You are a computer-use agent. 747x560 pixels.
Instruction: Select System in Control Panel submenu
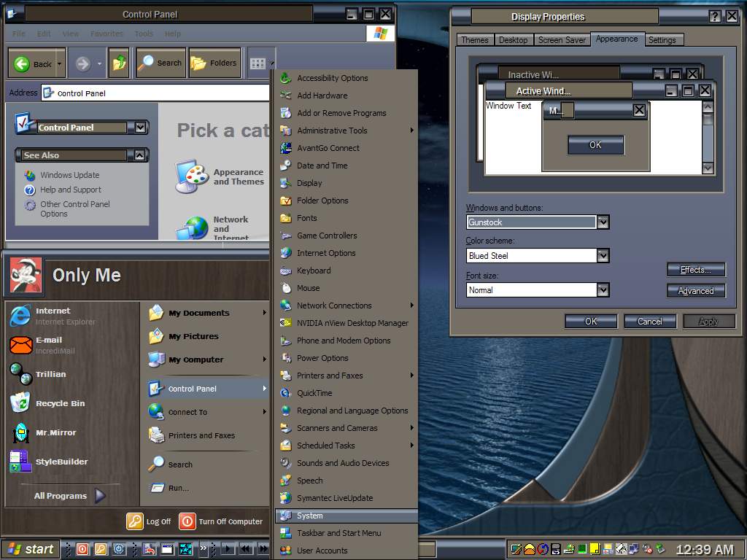(x=310, y=516)
